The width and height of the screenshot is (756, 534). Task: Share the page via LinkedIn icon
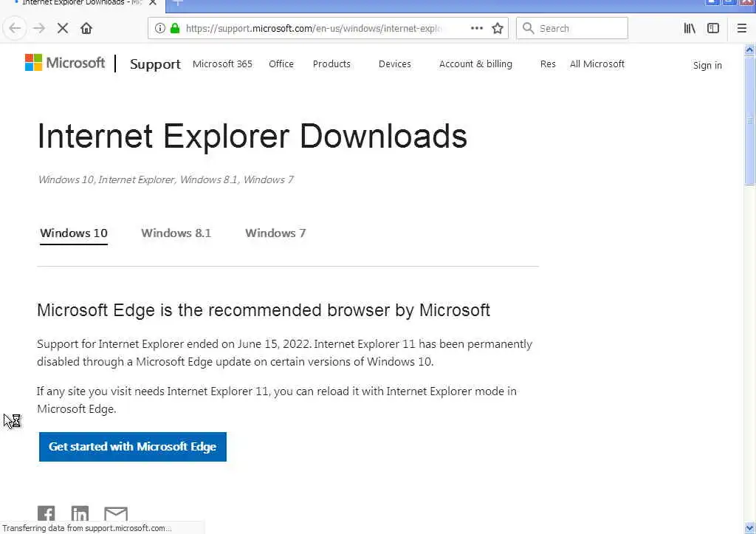(x=80, y=513)
